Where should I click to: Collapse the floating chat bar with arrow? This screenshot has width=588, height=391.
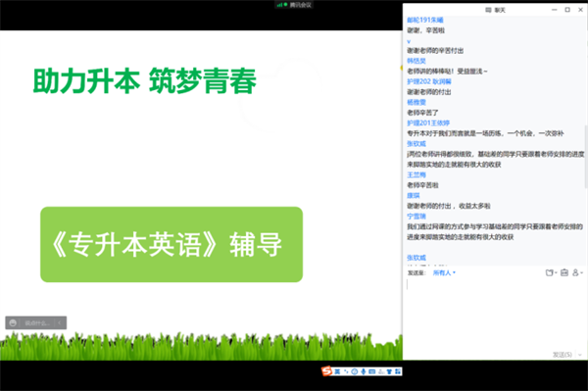tap(59, 322)
